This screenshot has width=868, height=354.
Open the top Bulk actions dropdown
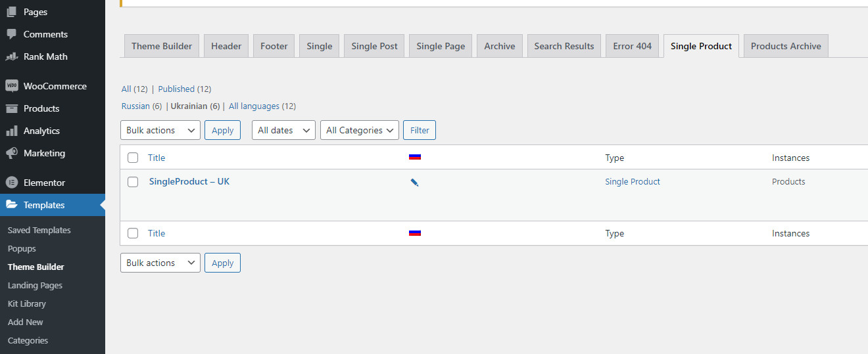tap(160, 130)
